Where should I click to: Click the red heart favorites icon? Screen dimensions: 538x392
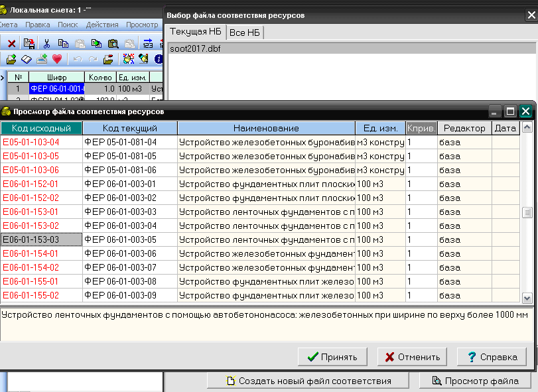point(57,59)
